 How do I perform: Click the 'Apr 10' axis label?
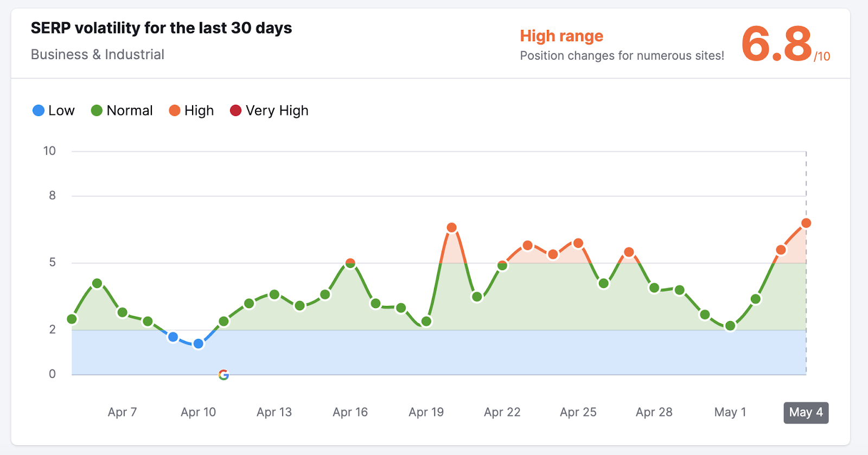[199, 412]
